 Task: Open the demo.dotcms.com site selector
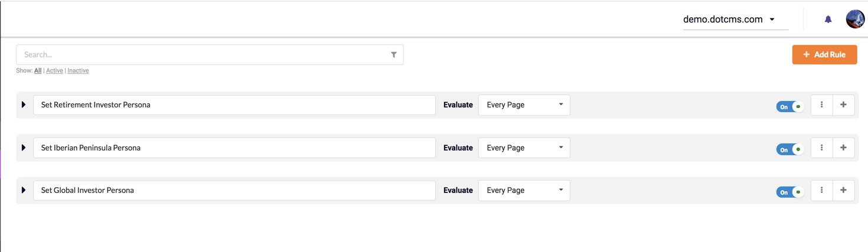pos(729,19)
